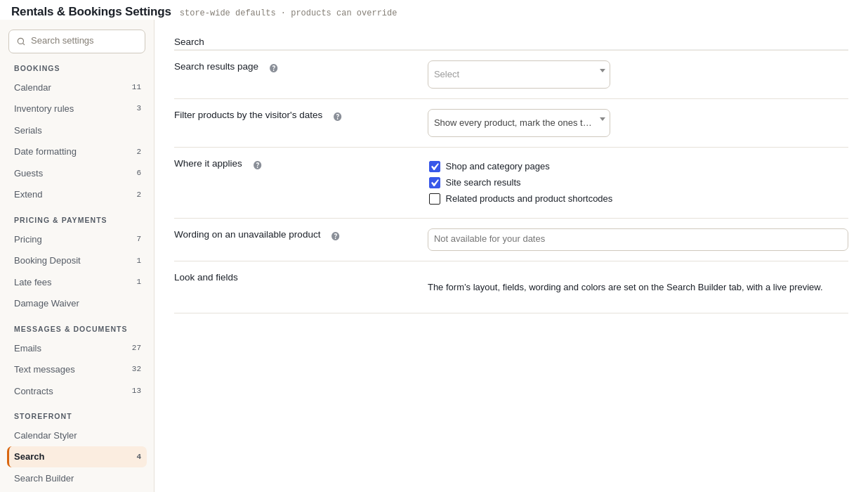Select Contracts in the sidebar
The width and height of the screenshot is (868, 492).
tap(77, 391)
